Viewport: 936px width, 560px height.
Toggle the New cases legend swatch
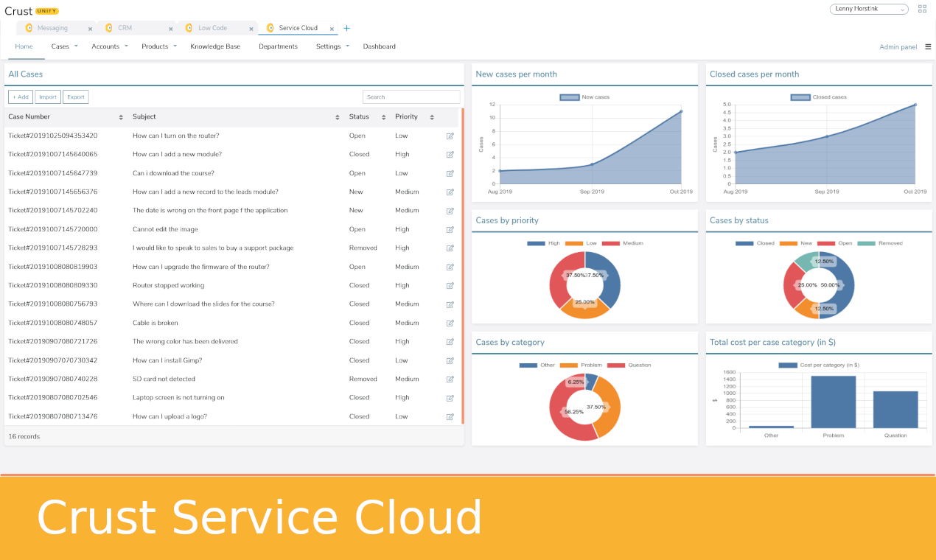coord(569,97)
